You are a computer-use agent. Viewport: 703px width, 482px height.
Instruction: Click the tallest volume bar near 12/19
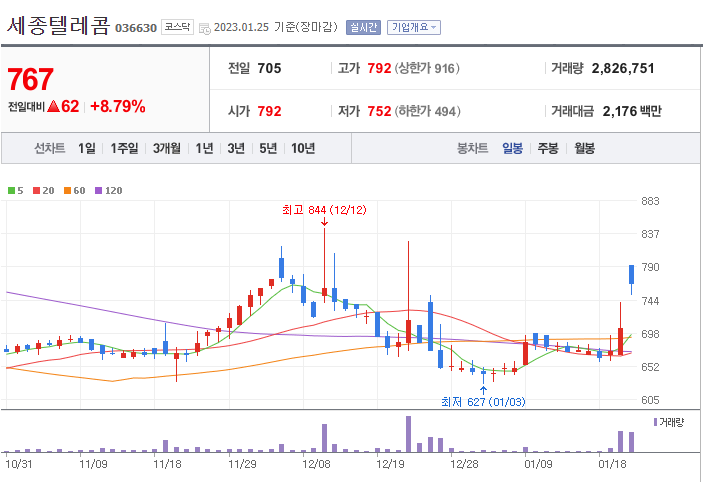408,434
